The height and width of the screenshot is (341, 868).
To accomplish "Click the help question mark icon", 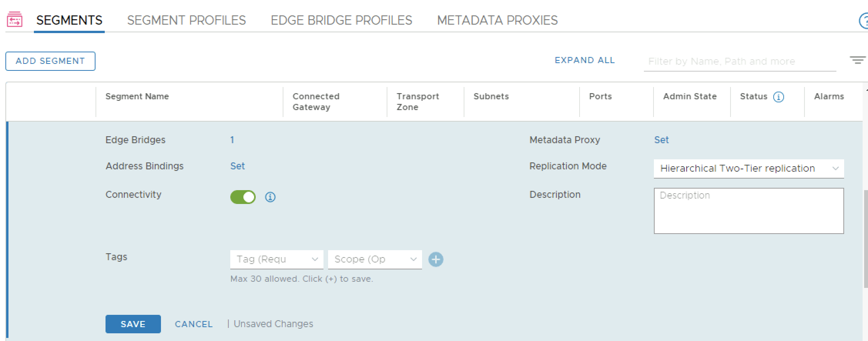I will (x=864, y=21).
